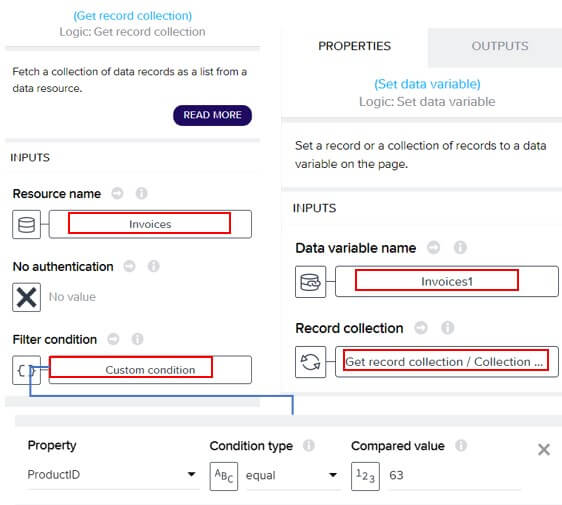Show info for Resource name input

coord(142,194)
